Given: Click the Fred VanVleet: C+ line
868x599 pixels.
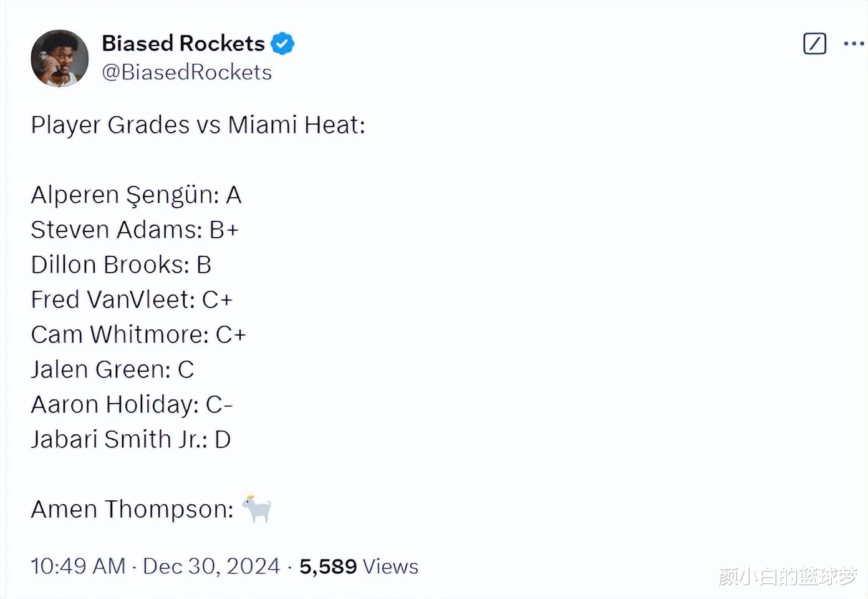Looking at the screenshot, I should point(132,299).
